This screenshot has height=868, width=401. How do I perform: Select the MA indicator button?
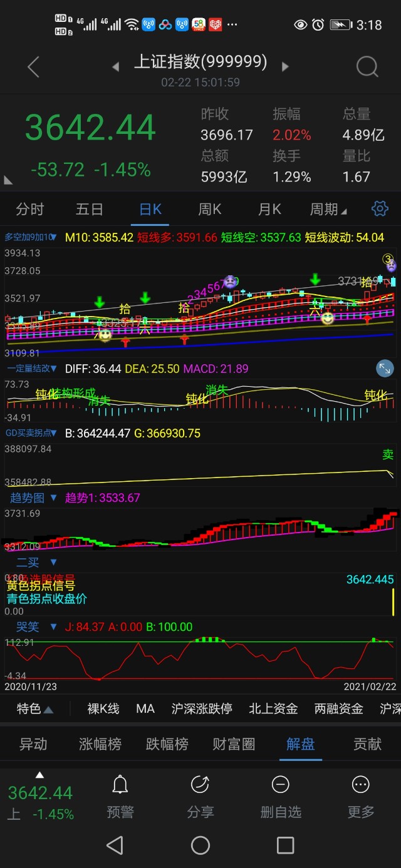[x=145, y=708]
